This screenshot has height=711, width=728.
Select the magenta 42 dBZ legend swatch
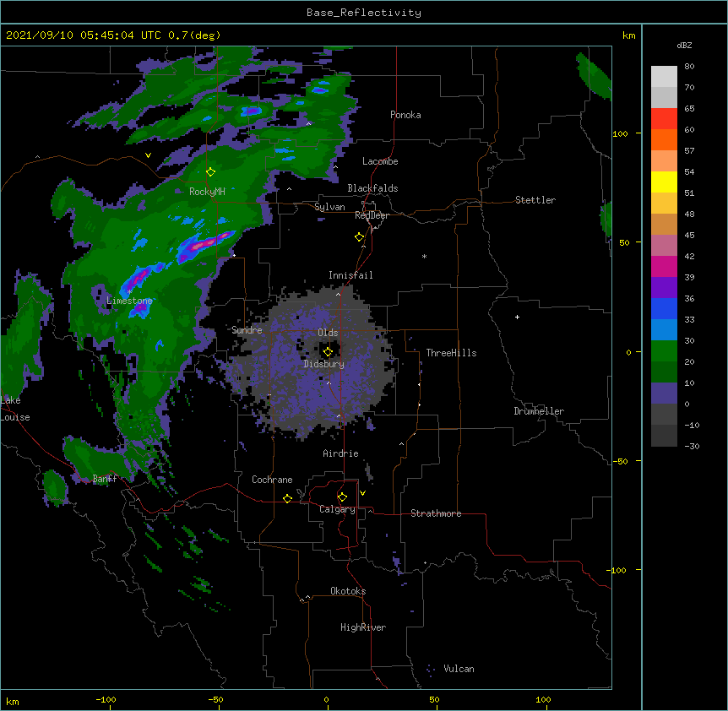click(664, 266)
